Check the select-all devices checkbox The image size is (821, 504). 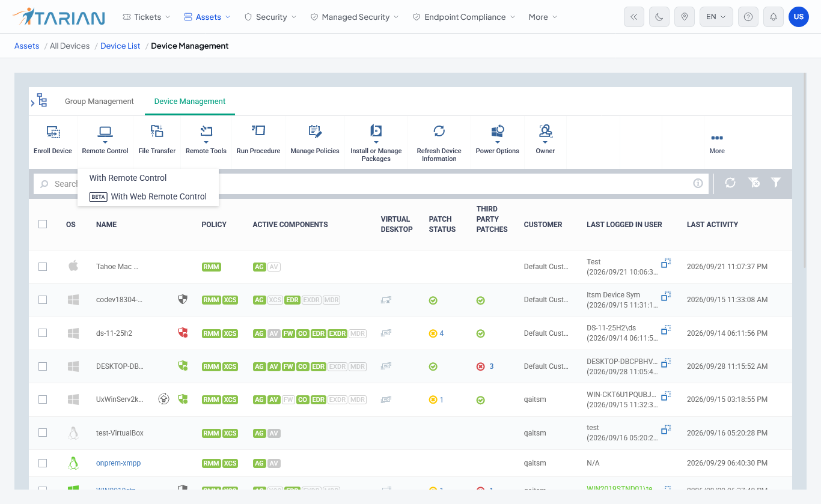point(43,224)
